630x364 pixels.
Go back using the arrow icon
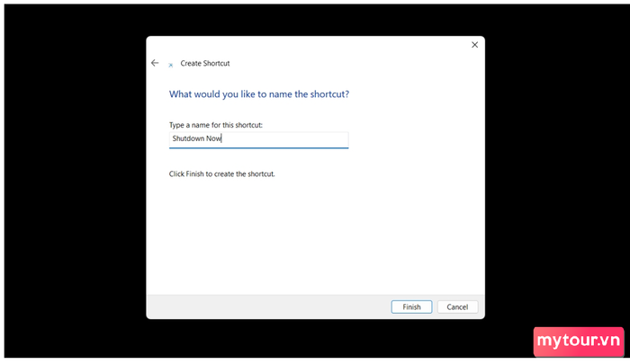tap(155, 63)
